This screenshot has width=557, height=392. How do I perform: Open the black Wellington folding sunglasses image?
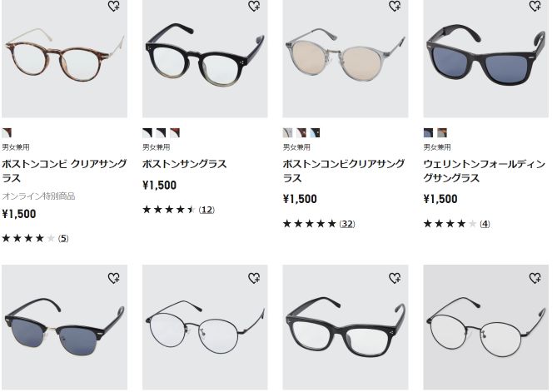pyautogui.click(x=486, y=58)
